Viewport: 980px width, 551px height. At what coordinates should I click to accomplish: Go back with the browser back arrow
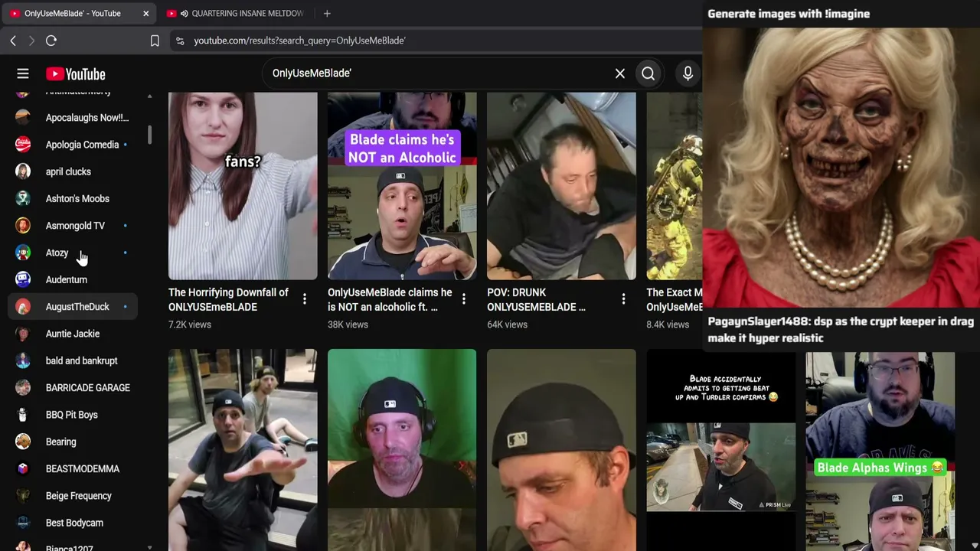point(13,41)
